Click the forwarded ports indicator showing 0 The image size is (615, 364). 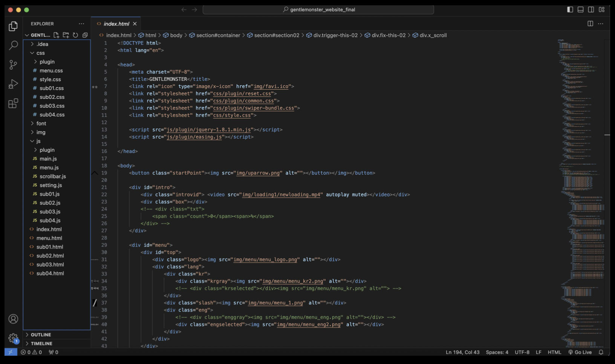[54, 352]
